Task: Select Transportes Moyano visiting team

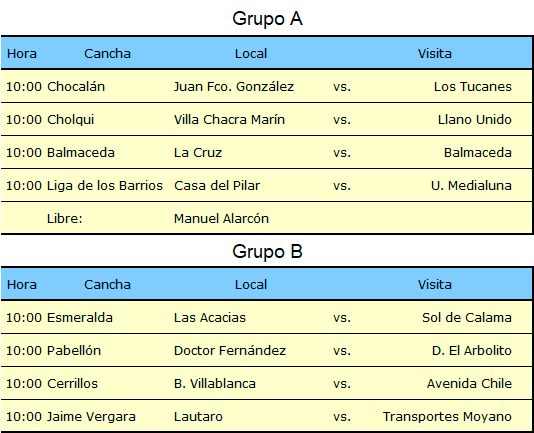Action: pyautogui.click(x=447, y=417)
